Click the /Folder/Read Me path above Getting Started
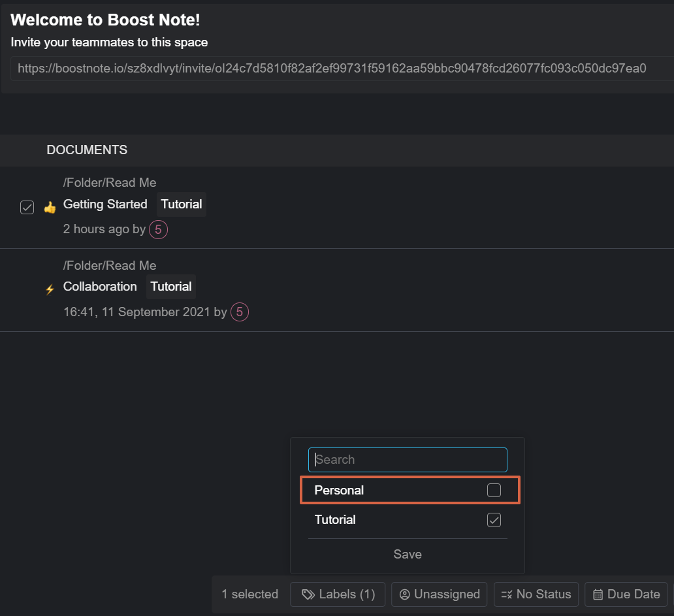Screen dimensions: 674x616 click(110, 183)
